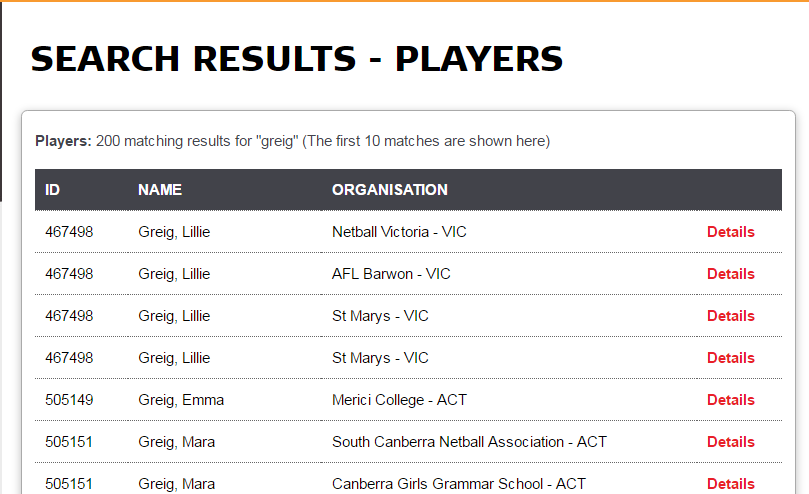Click South Canberra Netball Association - ACT text
Screen dimensions: 809x494
(469, 442)
